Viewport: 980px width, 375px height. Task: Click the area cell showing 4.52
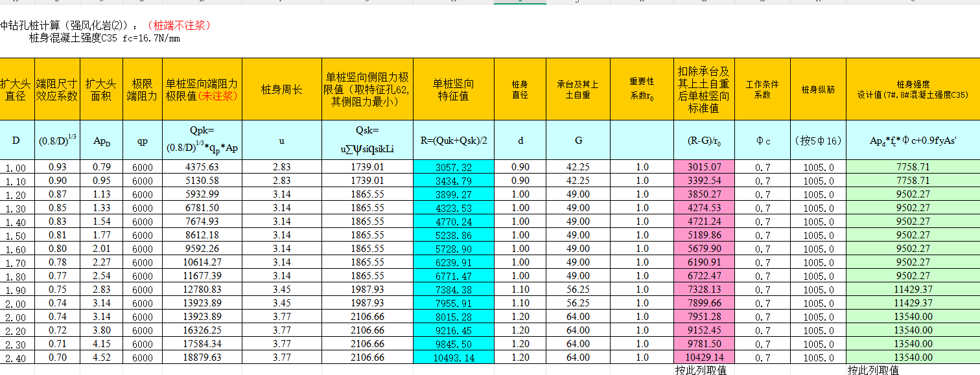pos(100,358)
